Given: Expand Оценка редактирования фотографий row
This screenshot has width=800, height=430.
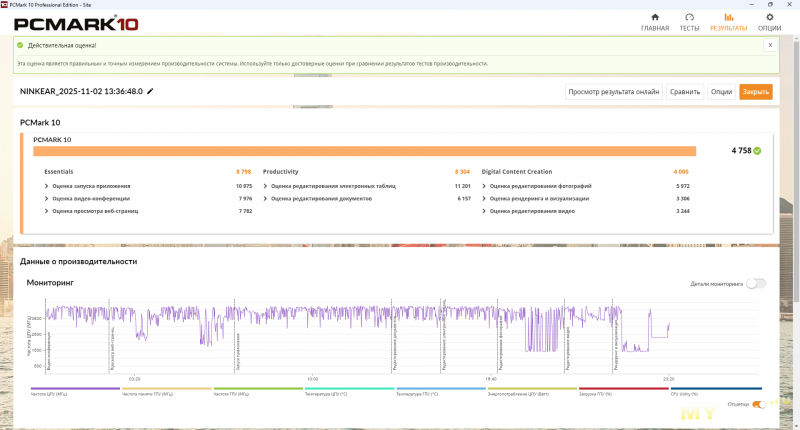Looking at the screenshot, I should 485,186.
